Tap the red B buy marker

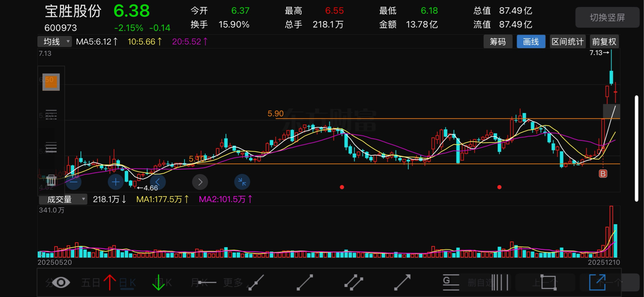tap(603, 174)
